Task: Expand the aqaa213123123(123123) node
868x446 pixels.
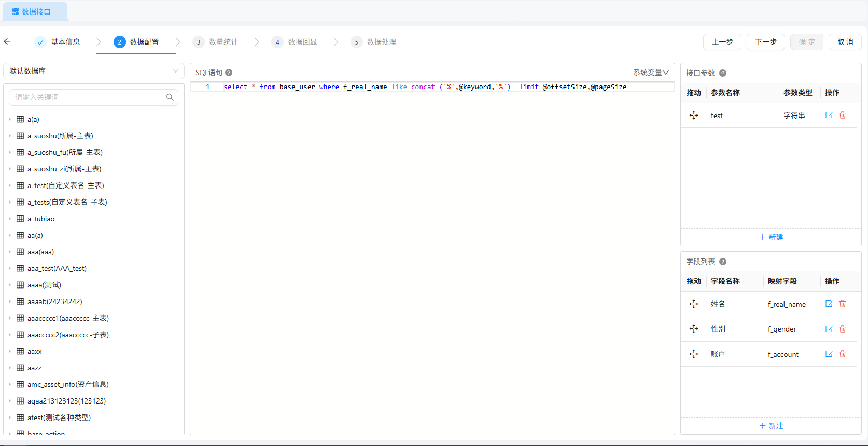Action: [10, 401]
